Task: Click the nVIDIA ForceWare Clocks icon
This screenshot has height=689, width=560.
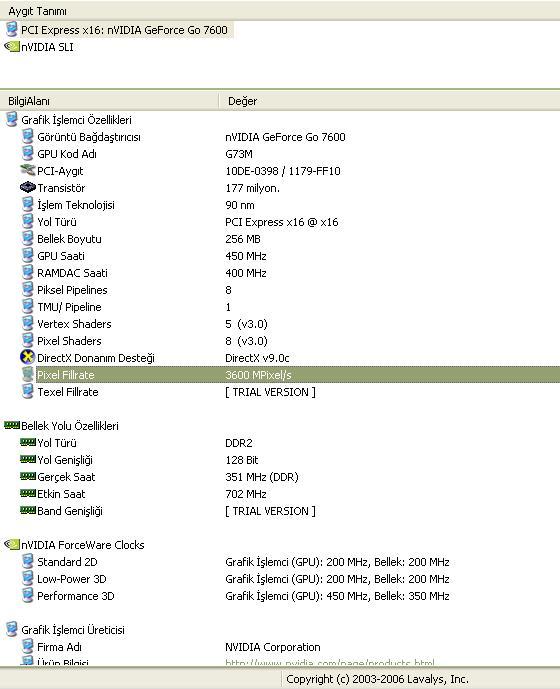Action: tap(11, 544)
